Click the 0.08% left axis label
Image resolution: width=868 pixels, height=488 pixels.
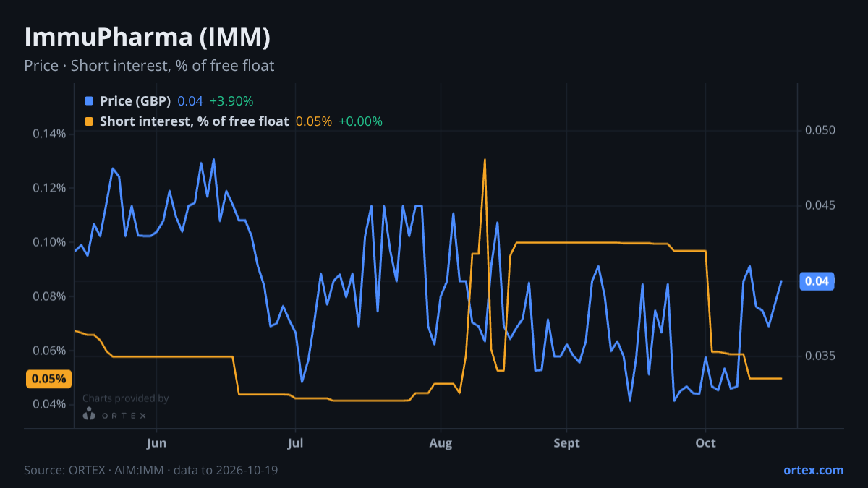coord(49,296)
